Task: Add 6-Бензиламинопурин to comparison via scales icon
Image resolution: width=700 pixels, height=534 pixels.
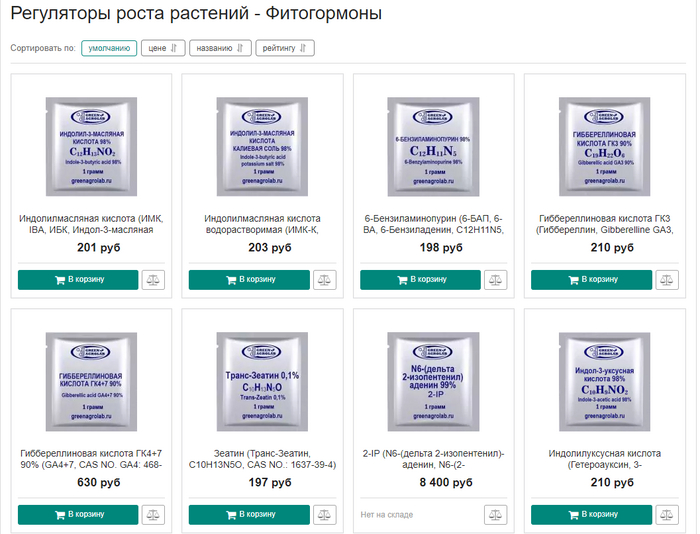Action: (x=495, y=280)
